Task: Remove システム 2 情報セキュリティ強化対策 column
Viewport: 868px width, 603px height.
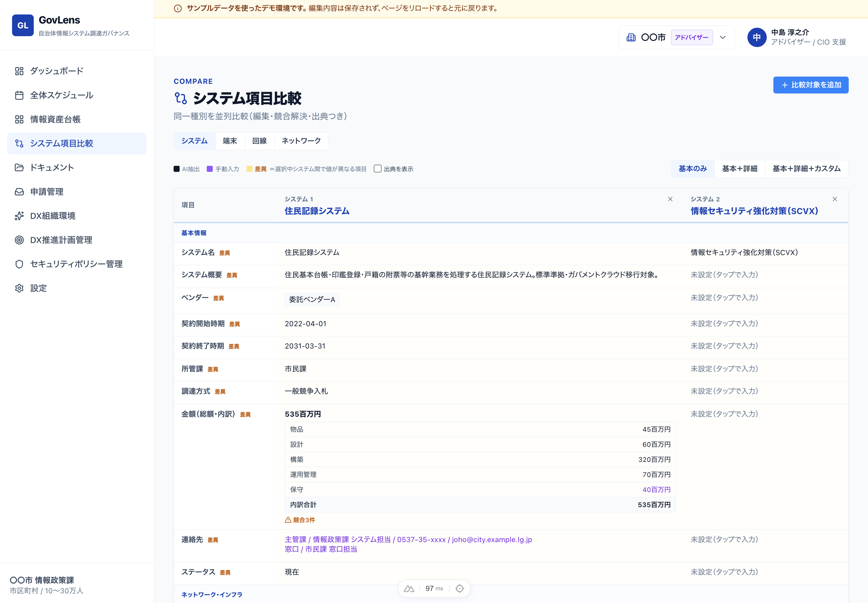Action: pyautogui.click(x=835, y=199)
